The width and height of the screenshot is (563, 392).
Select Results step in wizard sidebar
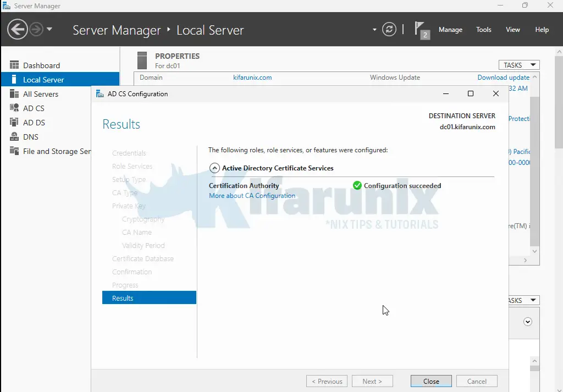[x=149, y=297]
